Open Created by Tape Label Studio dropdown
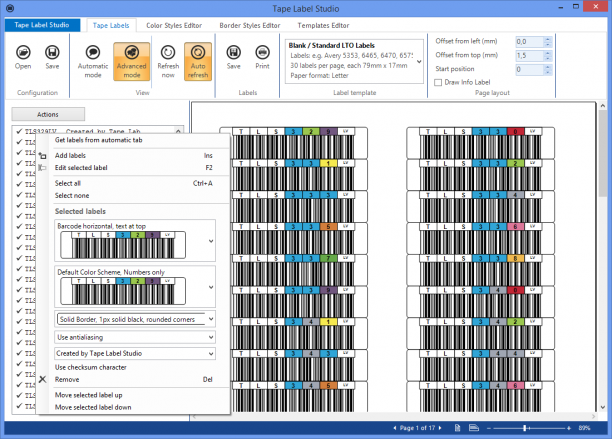This screenshot has height=439, width=612. (x=211, y=354)
